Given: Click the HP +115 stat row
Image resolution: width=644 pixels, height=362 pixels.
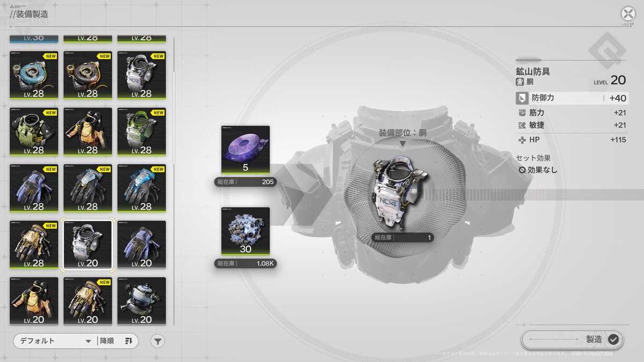Looking at the screenshot, I should pyautogui.click(x=572, y=139).
